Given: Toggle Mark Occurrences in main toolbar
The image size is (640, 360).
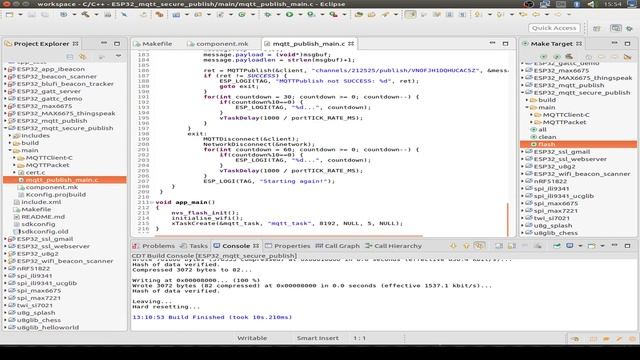Looking at the screenshot, I should coord(411,14).
